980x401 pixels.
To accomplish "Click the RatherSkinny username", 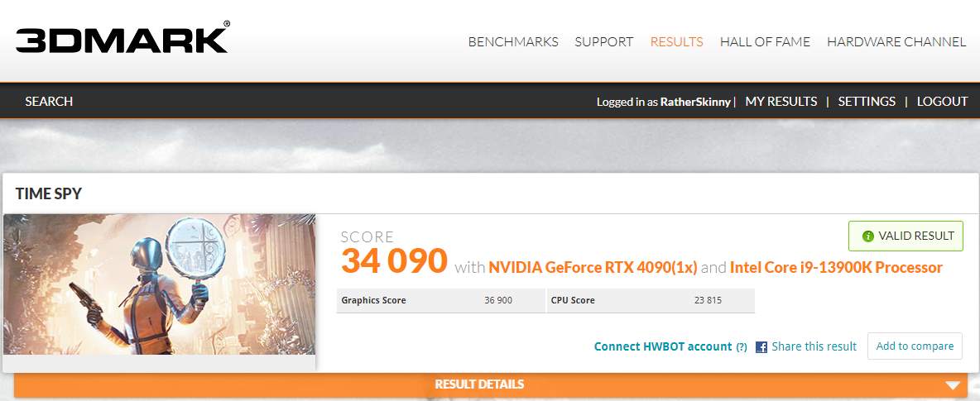I will tap(695, 102).
